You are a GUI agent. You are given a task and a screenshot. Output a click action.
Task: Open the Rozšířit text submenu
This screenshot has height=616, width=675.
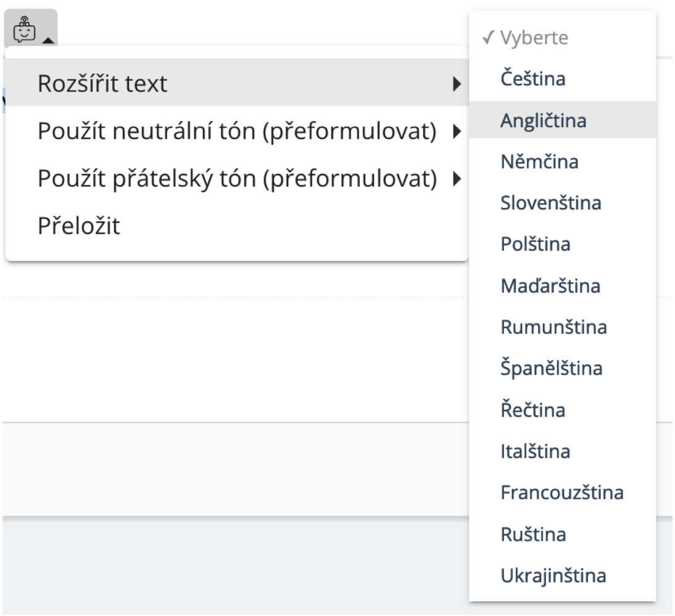click(x=102, y=83)
